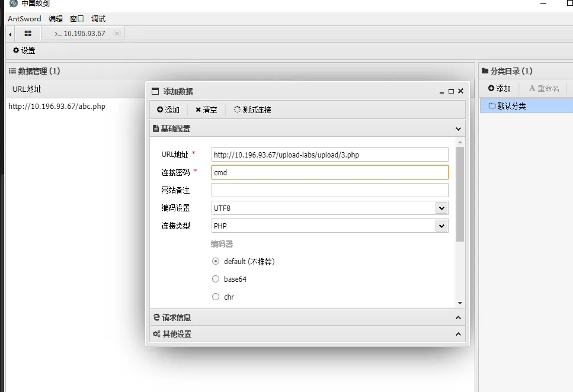Viewport: 573px width, 392px height.
Task: Click the 网站备注 input field
Action: coord(329,190)
